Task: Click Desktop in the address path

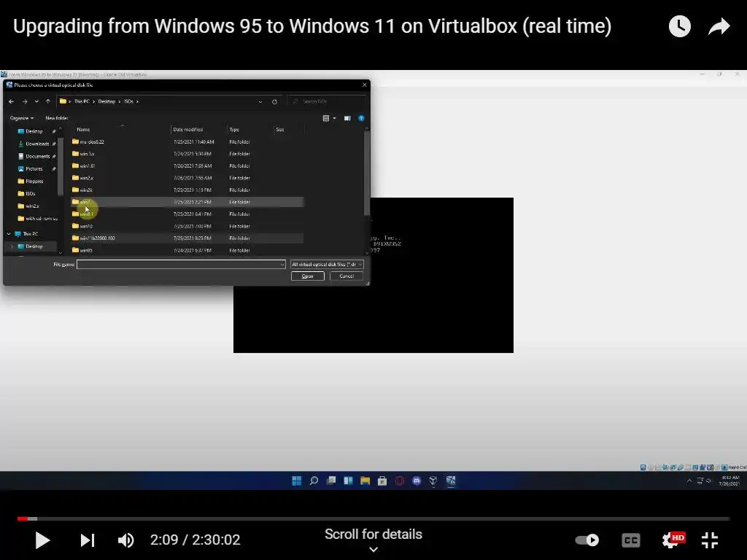Action: (x=107, y=101)
